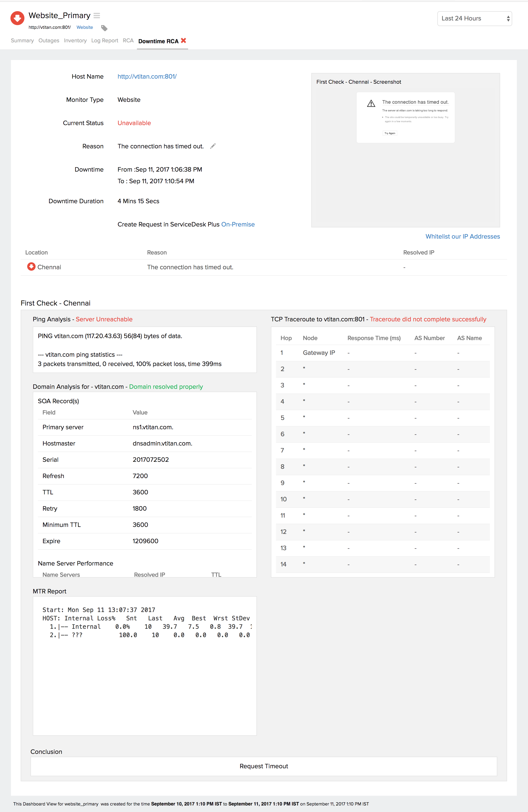This screenshot has width=528, height=812.
Task: Click the red down status icon beside Website_Primary
Action: tap(17, 18)
